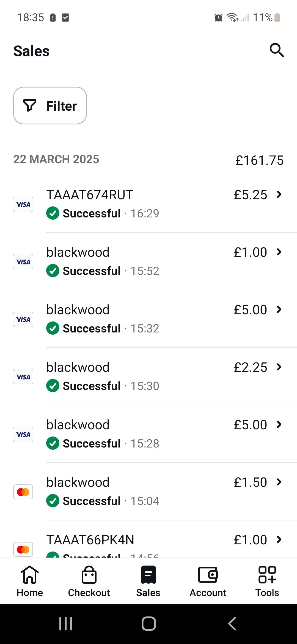Go to the Account tab
297x644 pixels.
point(208,581)
